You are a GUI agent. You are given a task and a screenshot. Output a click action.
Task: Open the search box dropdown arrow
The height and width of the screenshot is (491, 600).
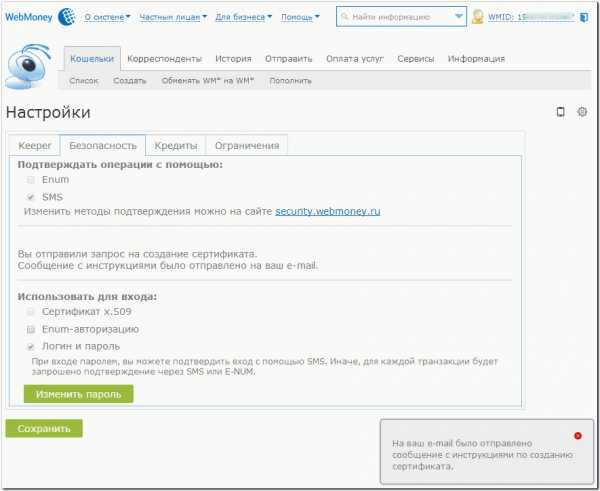[459, 16]
